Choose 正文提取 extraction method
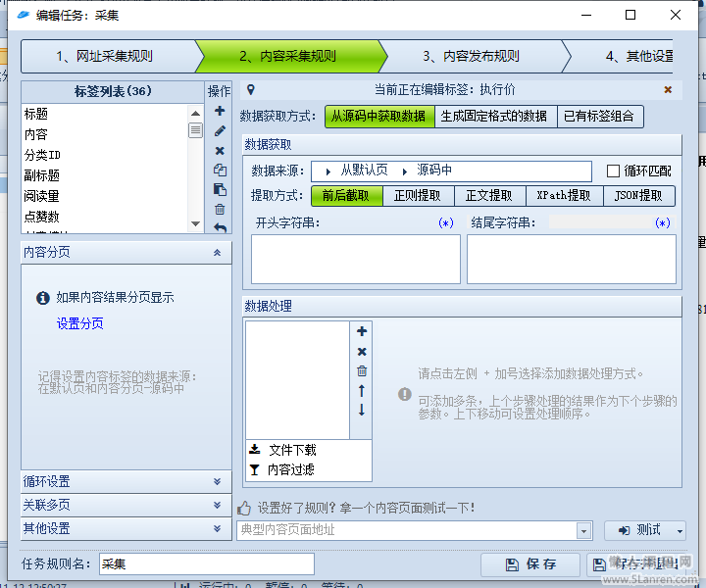Image resolution: width=706 pixels, height=588 pixels. click(x=489, y=196)
